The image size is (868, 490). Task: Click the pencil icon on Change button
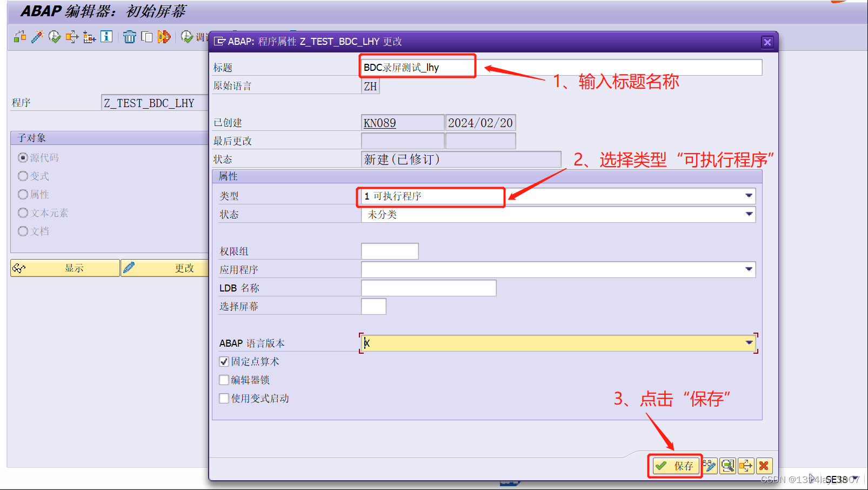(129, 268)
